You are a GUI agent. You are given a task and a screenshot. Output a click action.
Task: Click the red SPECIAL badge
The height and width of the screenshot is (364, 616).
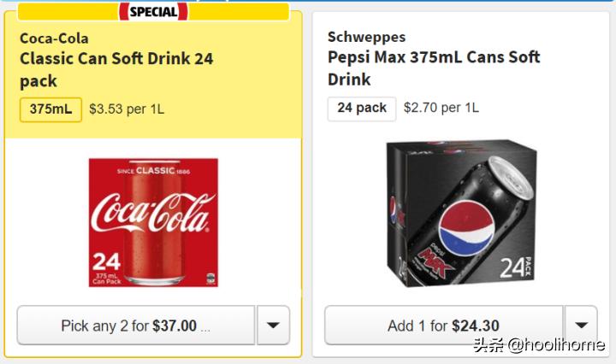[154, 11]
